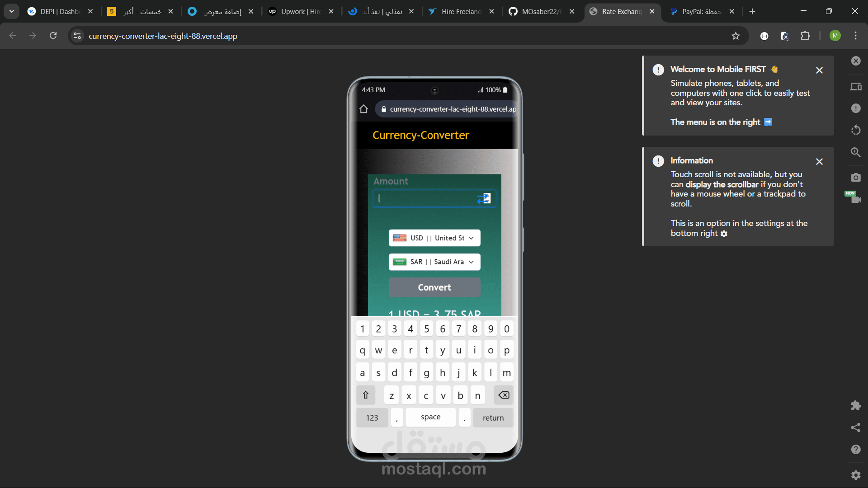Open the zoom magnifier tool
Image resolution: width=868 pixels, height=488 pixels.
click(855, 152)
